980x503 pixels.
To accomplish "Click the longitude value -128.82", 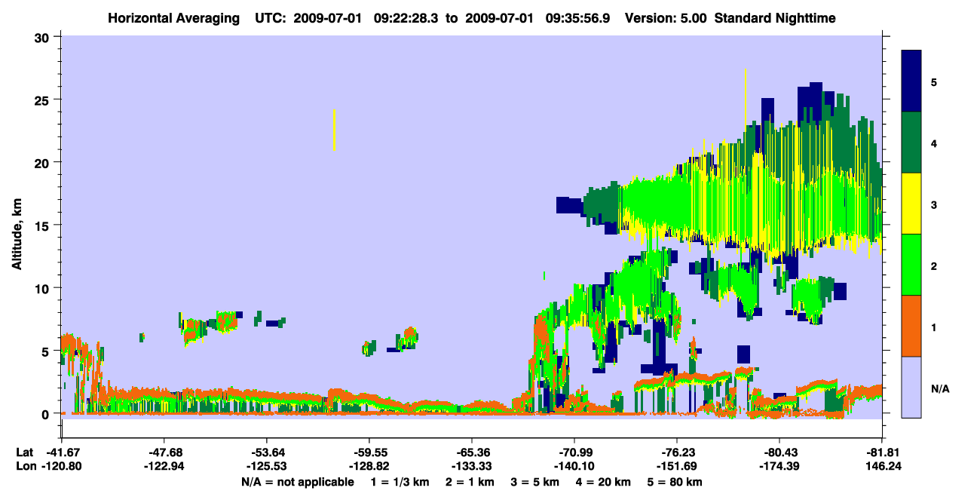I will [369, 467].
